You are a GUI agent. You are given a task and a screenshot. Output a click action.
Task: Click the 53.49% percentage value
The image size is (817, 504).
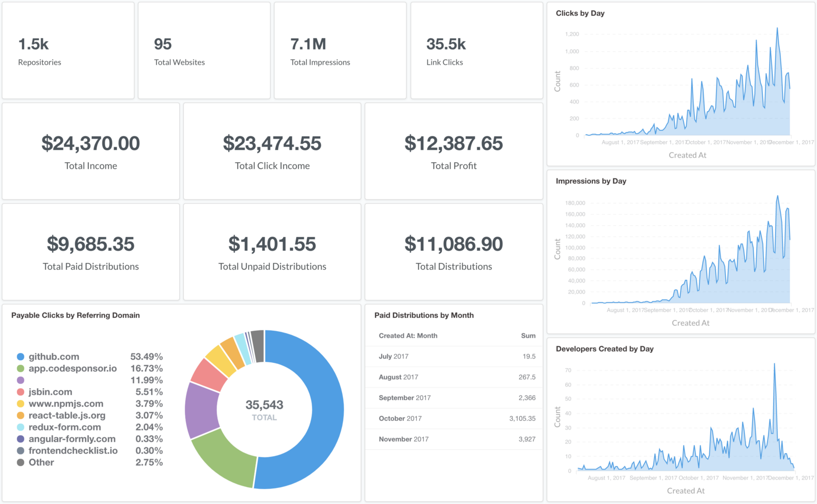pyautogui.click(x=147, y=357)
